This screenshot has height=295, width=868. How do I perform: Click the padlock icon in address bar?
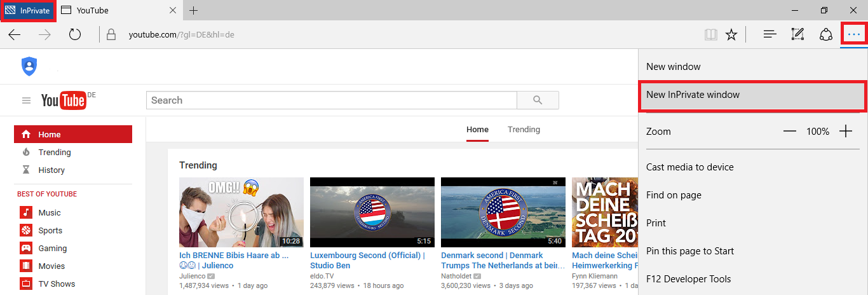click(111, 34)
